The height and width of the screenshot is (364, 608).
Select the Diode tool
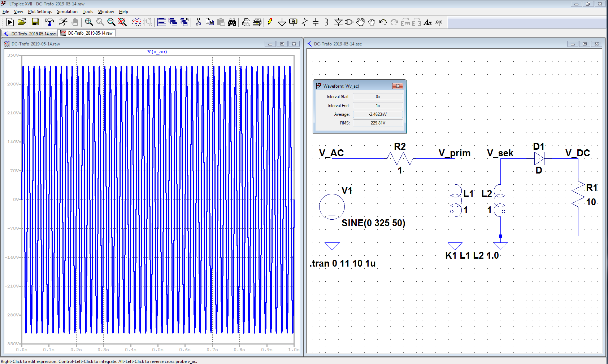338,22
